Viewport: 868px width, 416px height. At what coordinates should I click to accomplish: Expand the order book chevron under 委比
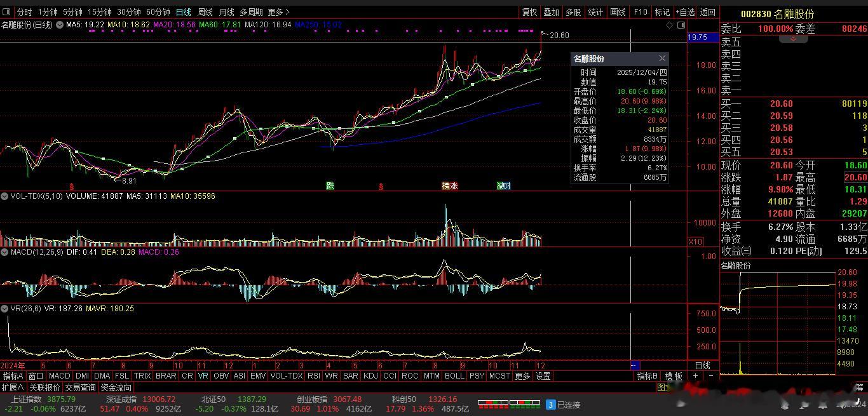click(x=793, y=39)
